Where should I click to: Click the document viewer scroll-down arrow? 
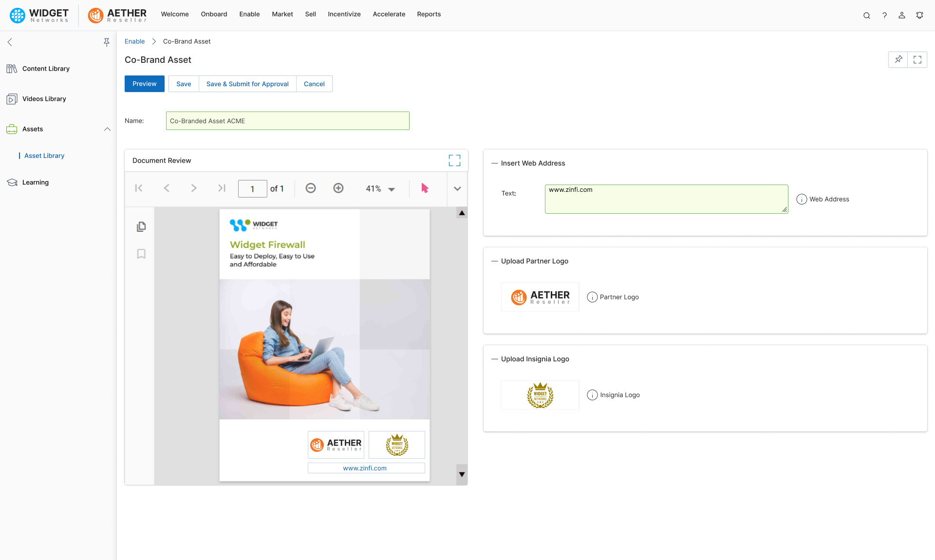point(462,474)
